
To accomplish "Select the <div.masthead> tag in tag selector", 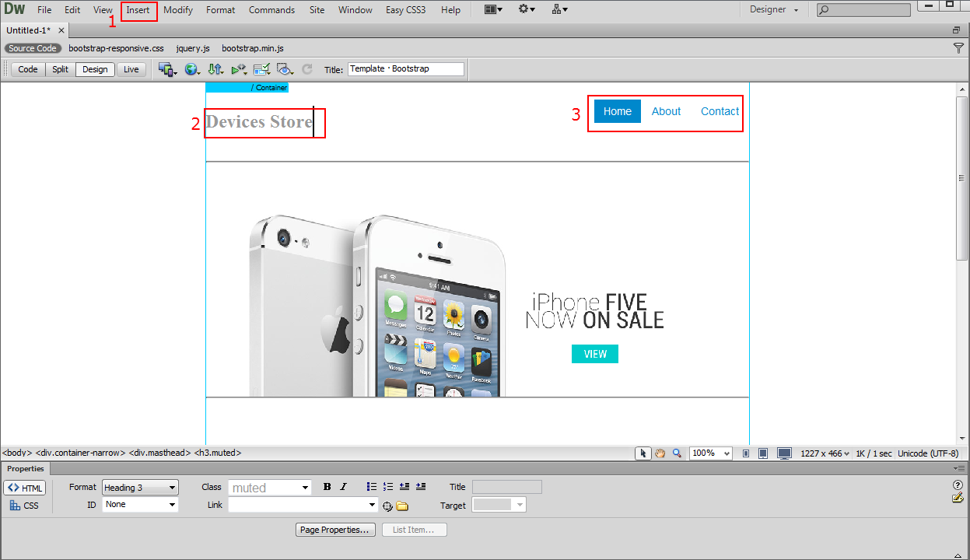I will (159, 453).
